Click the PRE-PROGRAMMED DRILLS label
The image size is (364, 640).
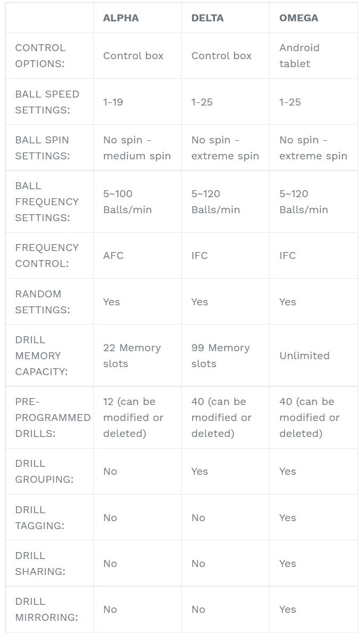click(51, 417)
